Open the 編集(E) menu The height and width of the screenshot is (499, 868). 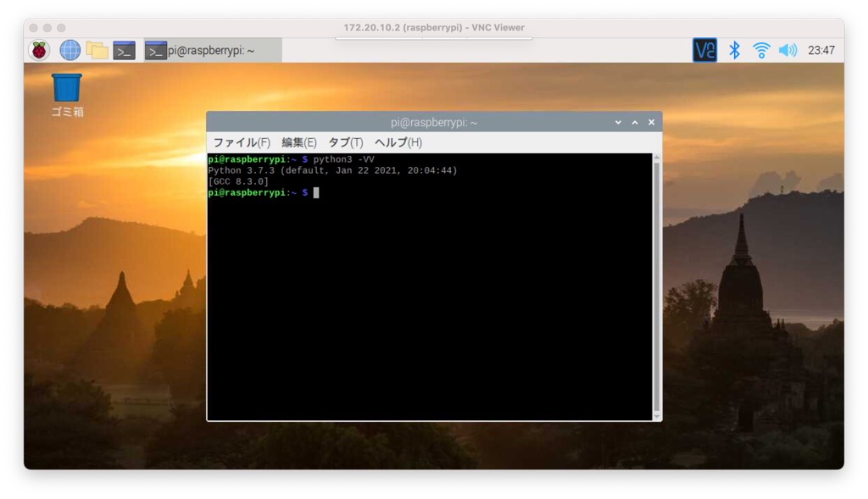click(298, 142)
